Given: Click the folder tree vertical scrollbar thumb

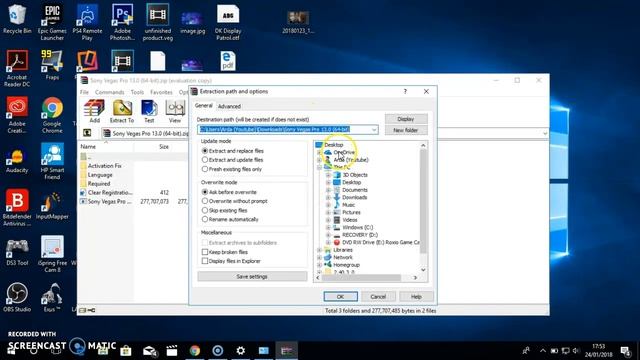Looking at the screenshot, I should coord(423,201).
